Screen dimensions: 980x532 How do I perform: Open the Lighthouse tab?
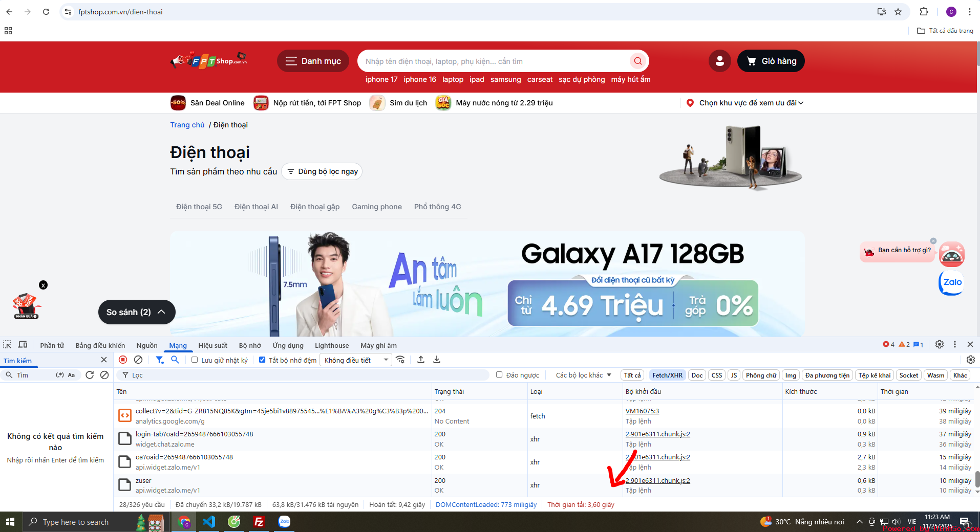331,345
